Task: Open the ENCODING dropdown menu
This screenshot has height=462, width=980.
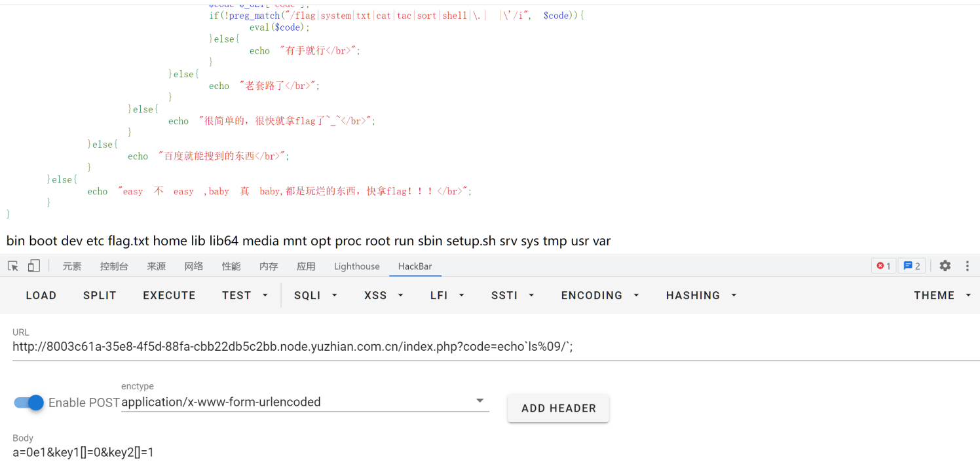Action: [x=600, y=295]
